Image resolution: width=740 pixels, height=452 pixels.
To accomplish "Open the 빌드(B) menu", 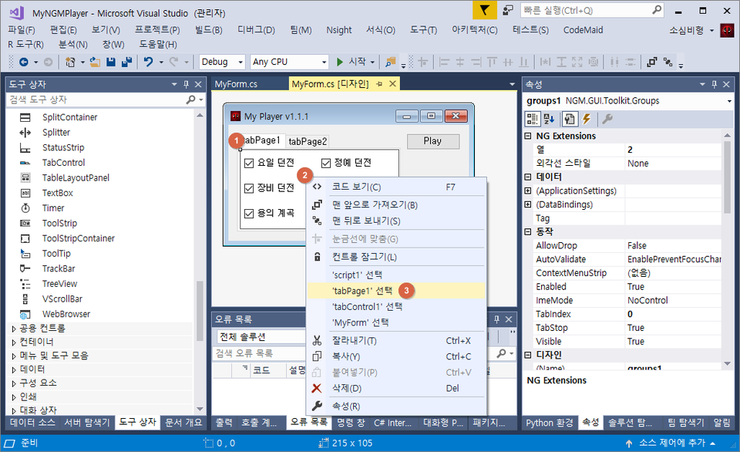I will (x=209, y=30).
